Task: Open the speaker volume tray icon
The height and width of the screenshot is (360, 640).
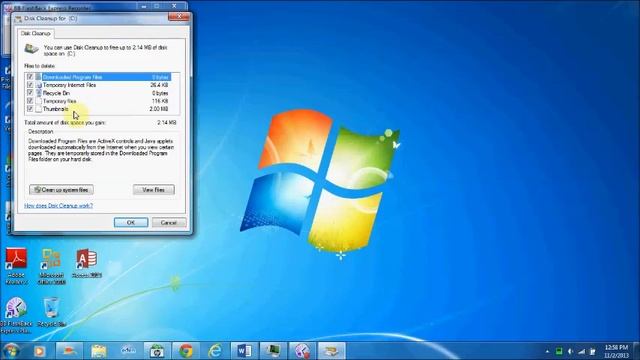Action: (x=570, y=351)
